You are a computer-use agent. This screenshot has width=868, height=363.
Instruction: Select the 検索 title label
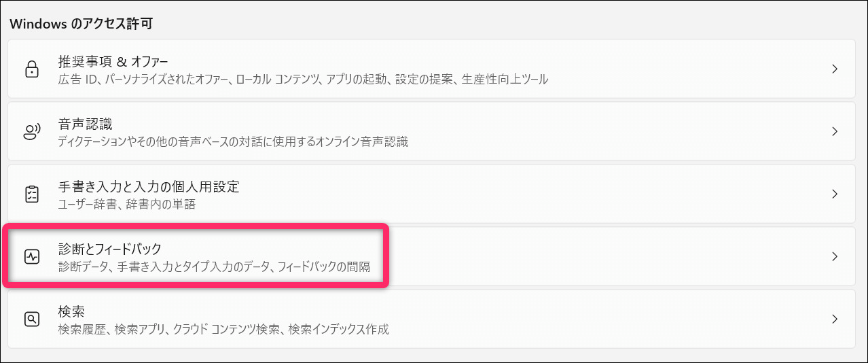[71, 312]
